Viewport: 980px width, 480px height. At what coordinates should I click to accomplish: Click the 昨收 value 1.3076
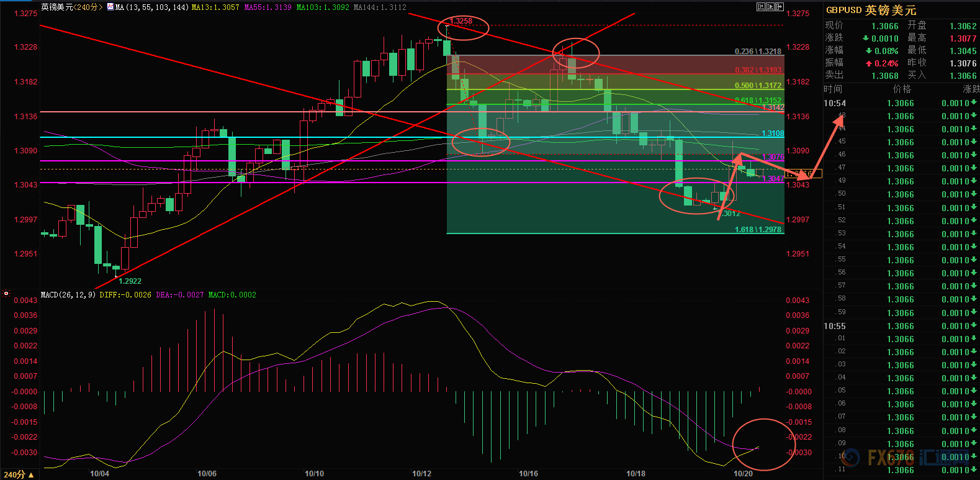[963, 63]
